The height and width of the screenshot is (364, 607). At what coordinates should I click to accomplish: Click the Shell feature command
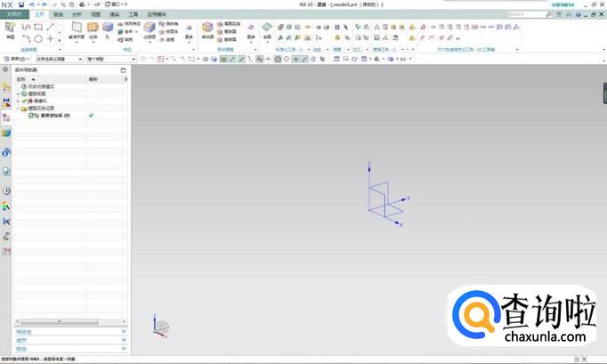125,39
